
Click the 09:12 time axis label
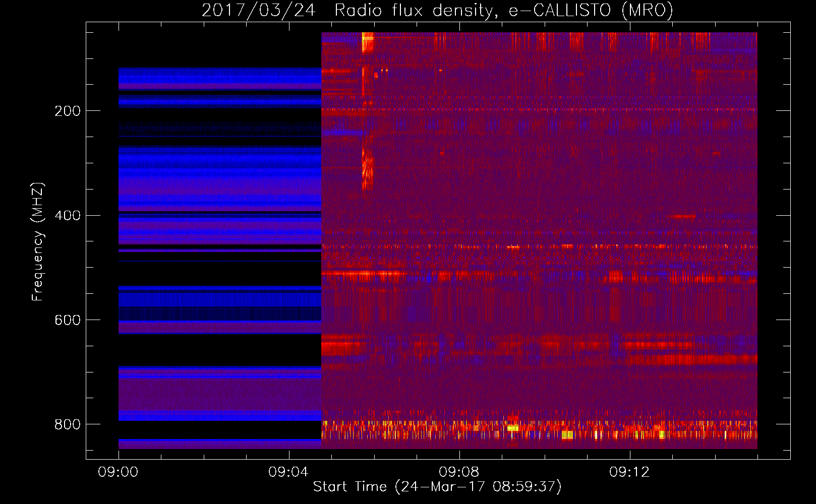pos(629,472)
